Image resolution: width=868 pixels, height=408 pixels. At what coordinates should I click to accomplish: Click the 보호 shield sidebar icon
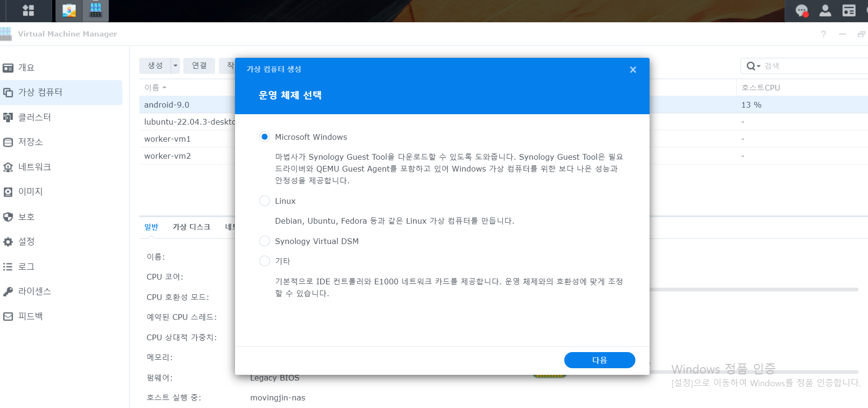pyautogui.click(x=8, y=217)
